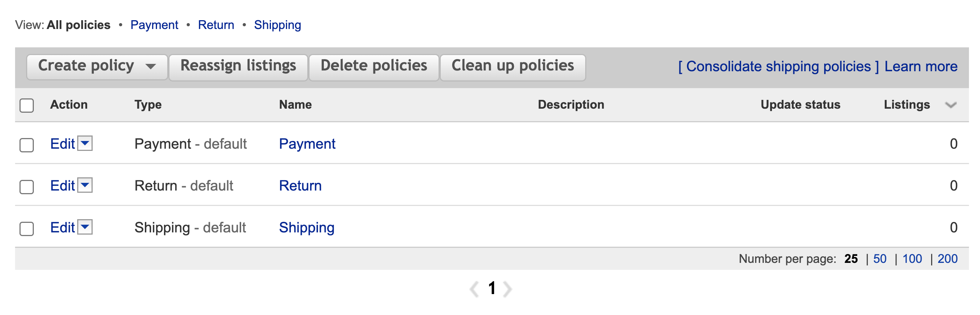The height and width of the screenshot is (315, 980).
Task: Go to the next page arrow
Action: coord(508,289)
